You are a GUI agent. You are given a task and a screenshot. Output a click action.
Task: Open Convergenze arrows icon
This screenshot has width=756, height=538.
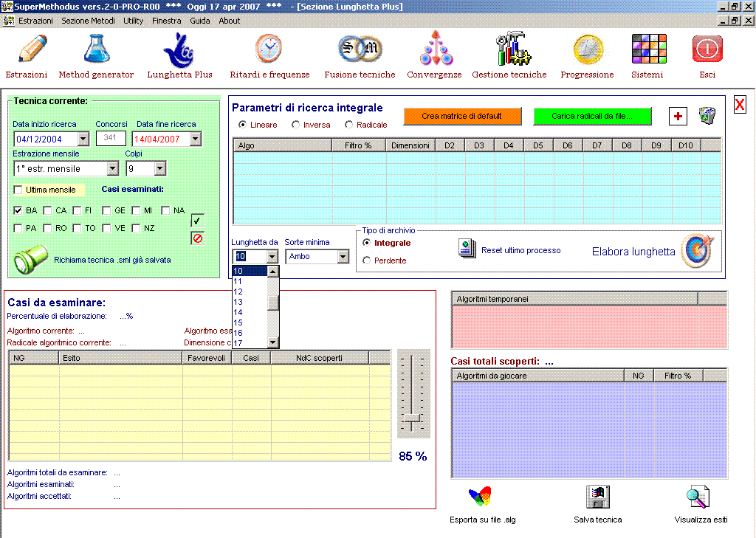point(436,48)
